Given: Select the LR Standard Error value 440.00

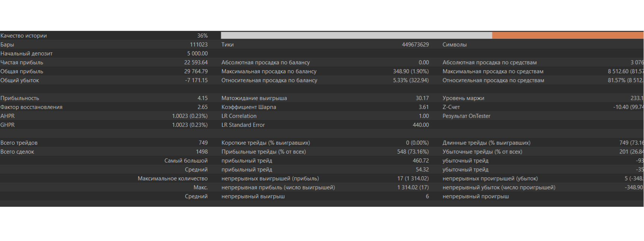Looking at the screenshot, I should [421, 125].
